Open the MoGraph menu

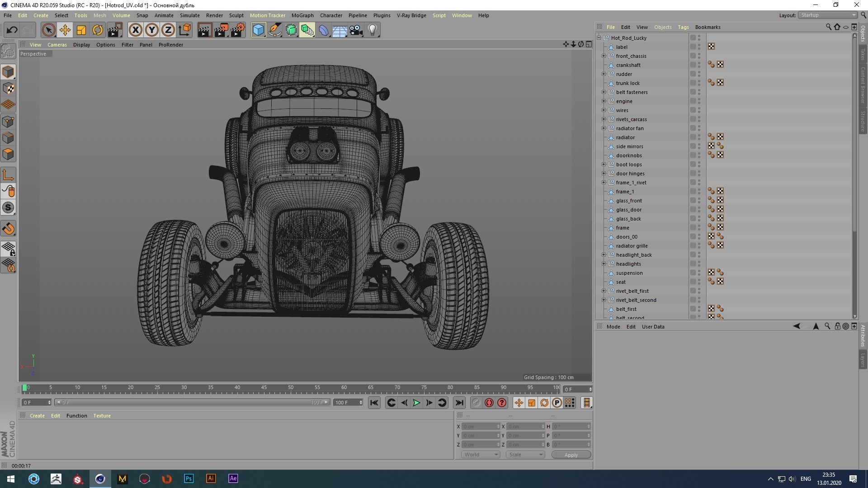[x=302, y=15]
